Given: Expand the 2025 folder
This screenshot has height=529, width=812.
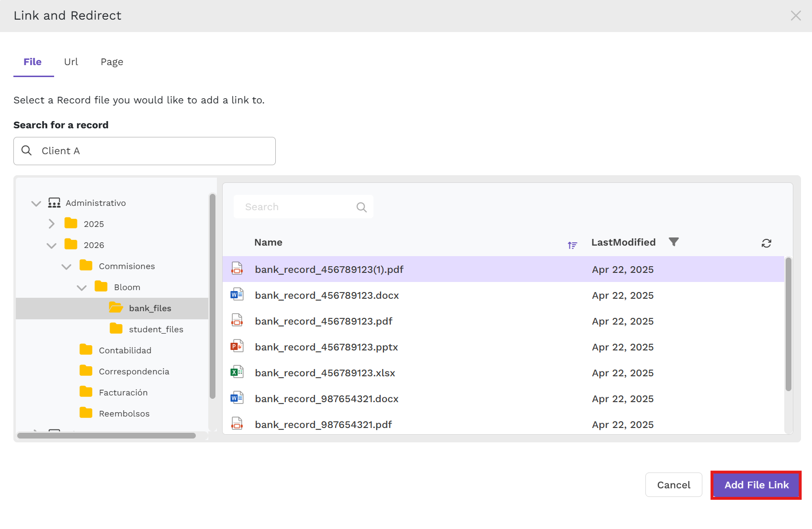Looking at the screenshot, I should tap(52, 224).
